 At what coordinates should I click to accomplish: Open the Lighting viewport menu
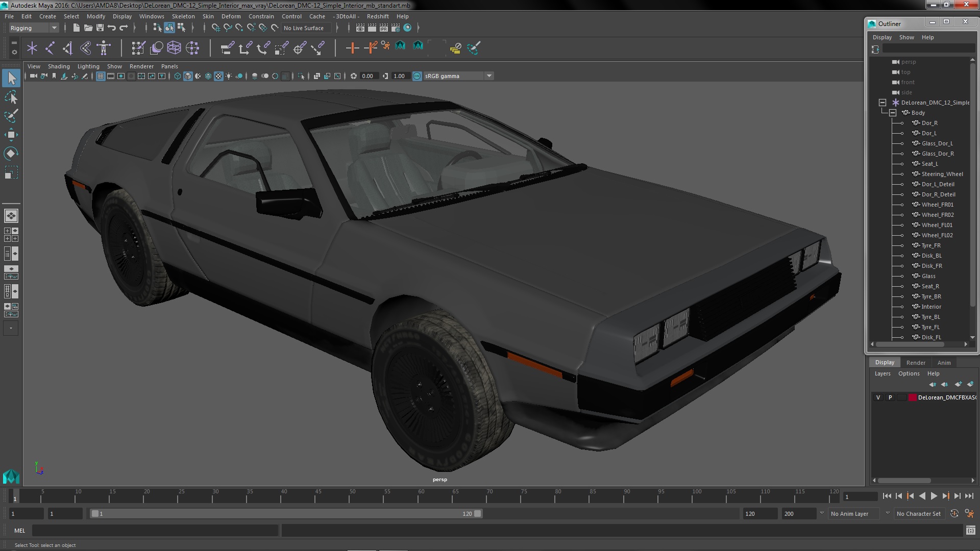coord(88,66)
